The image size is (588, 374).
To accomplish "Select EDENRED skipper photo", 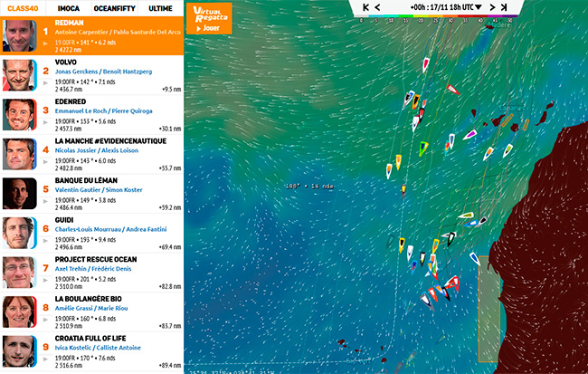I will (x=19, y=114).
